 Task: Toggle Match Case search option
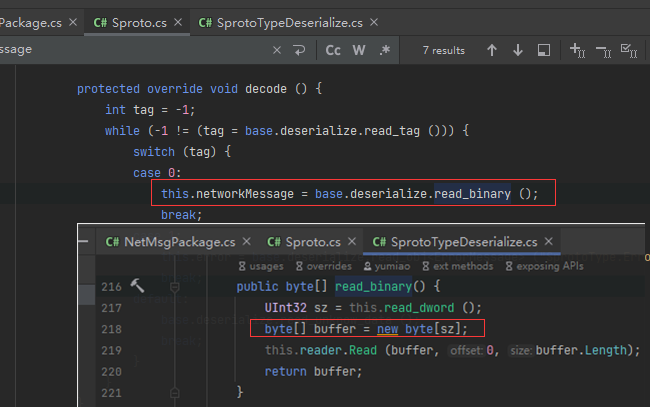point(333,50)
